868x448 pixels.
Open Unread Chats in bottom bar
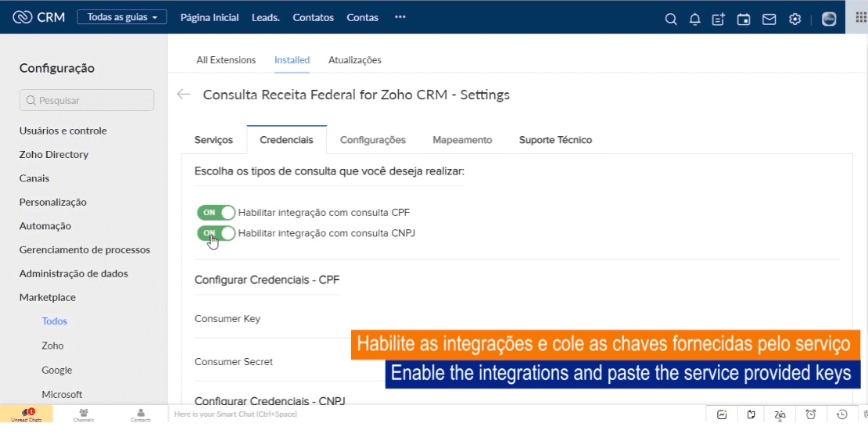(26, 414)
